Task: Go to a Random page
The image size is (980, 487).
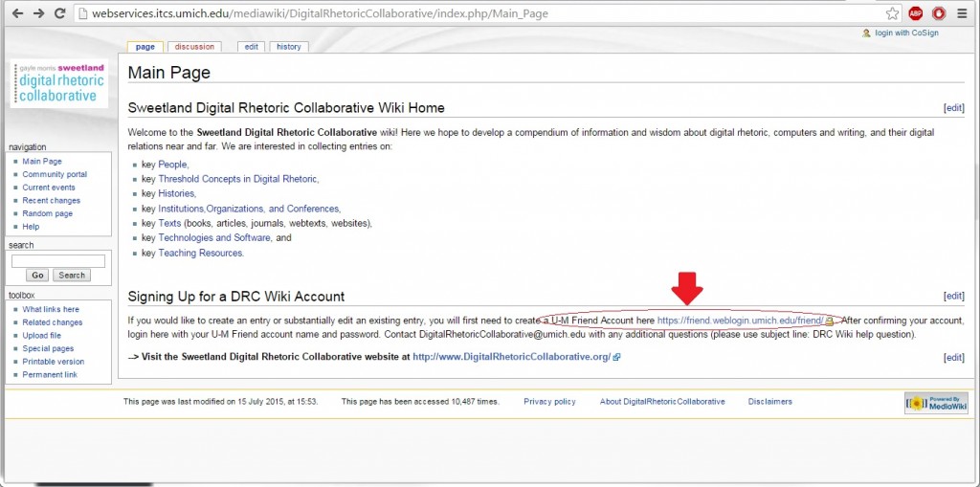Action: point(48,213)
